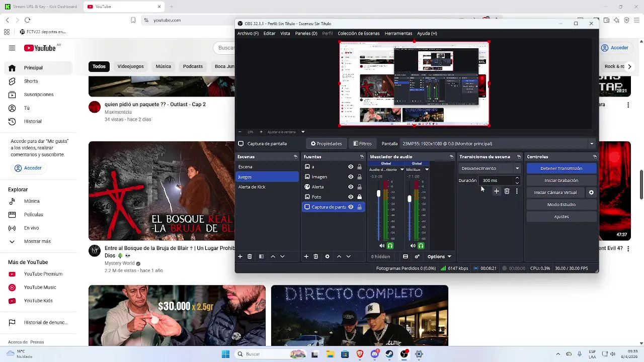Toggle visibility of Foto source
644x362 pixels.
point(351,197)
